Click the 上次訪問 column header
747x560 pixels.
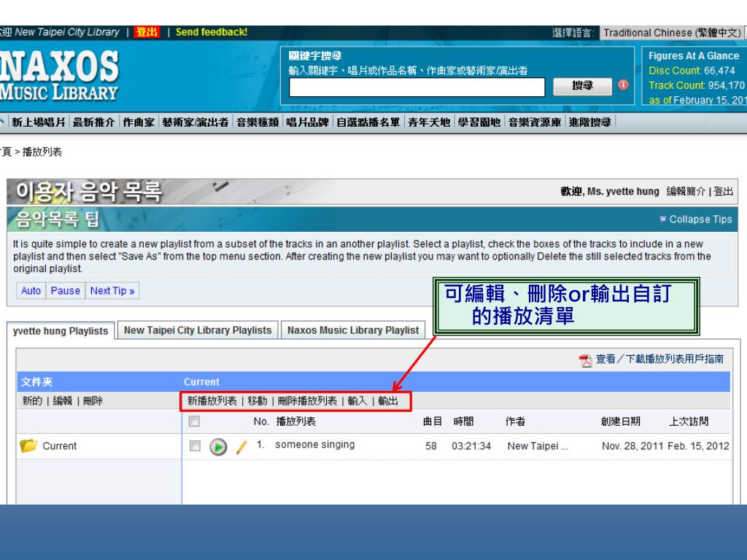689,421
